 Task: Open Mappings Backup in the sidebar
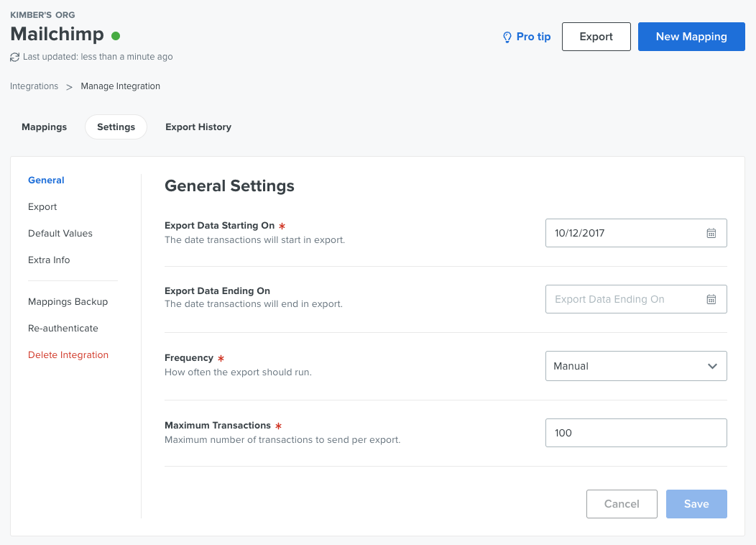click(68, 301)
